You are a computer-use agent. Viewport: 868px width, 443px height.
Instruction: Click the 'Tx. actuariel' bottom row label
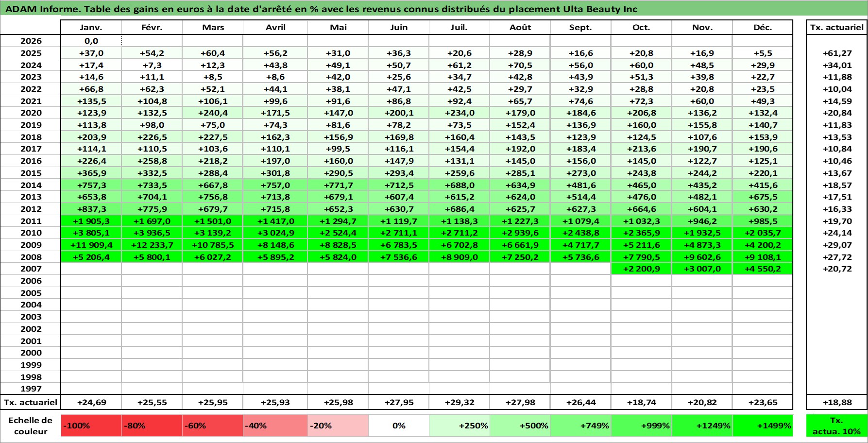coord(31,402)
